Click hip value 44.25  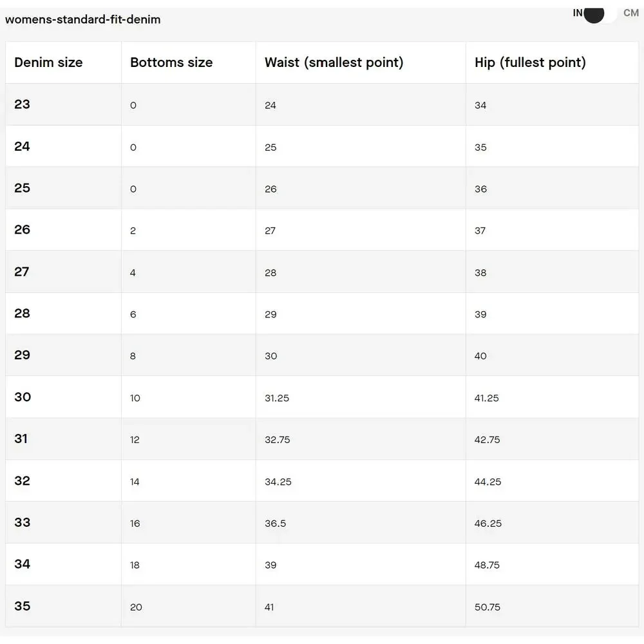tap(488, 482)
